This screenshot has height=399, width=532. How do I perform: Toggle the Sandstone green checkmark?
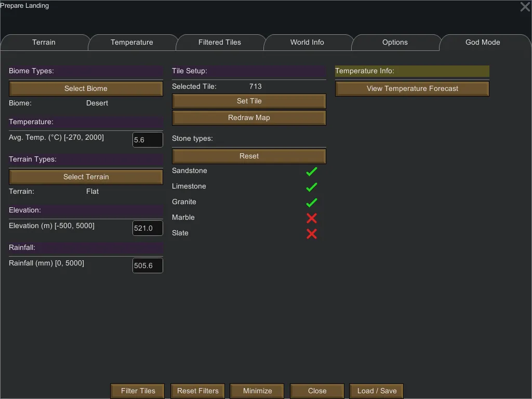point(312,171)
